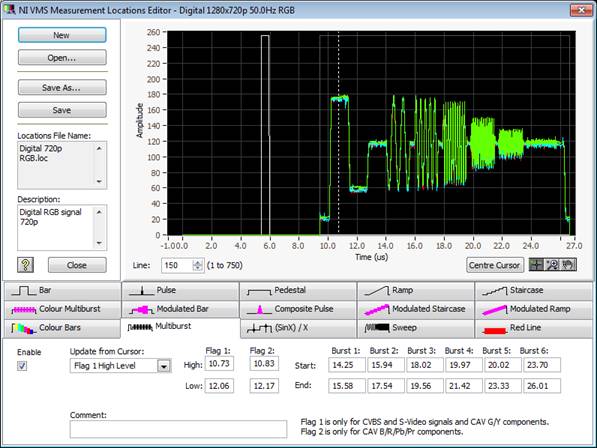Click the Flag 2 High value field
The height and width of the screenshot is (448, 597).
264,364
